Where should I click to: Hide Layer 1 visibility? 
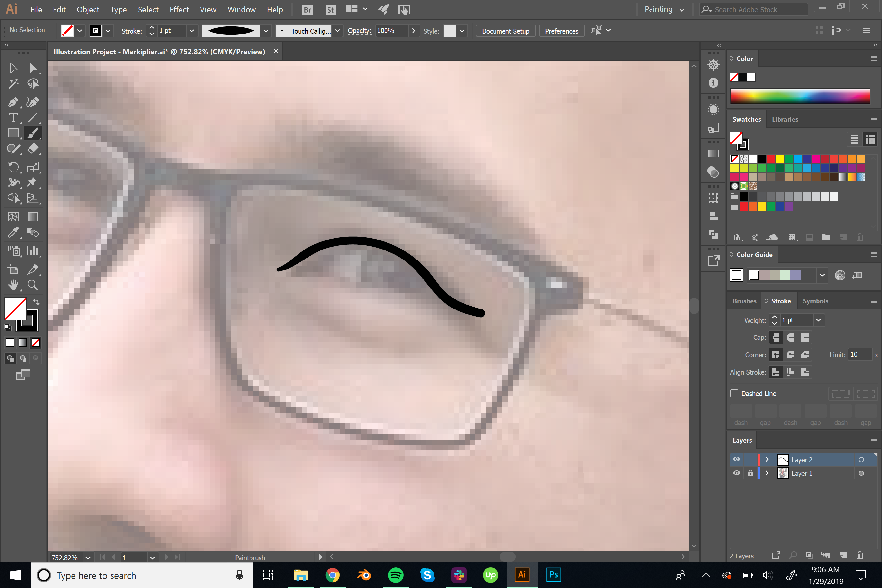[x=736, y=473]
